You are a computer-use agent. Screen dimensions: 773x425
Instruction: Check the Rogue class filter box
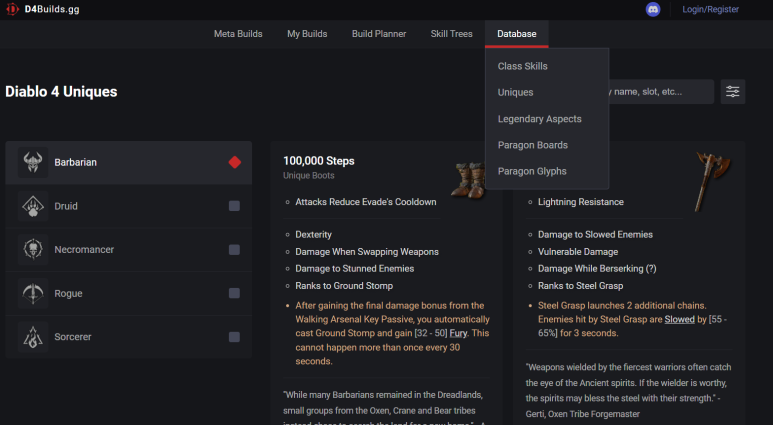tap(235, 293)
